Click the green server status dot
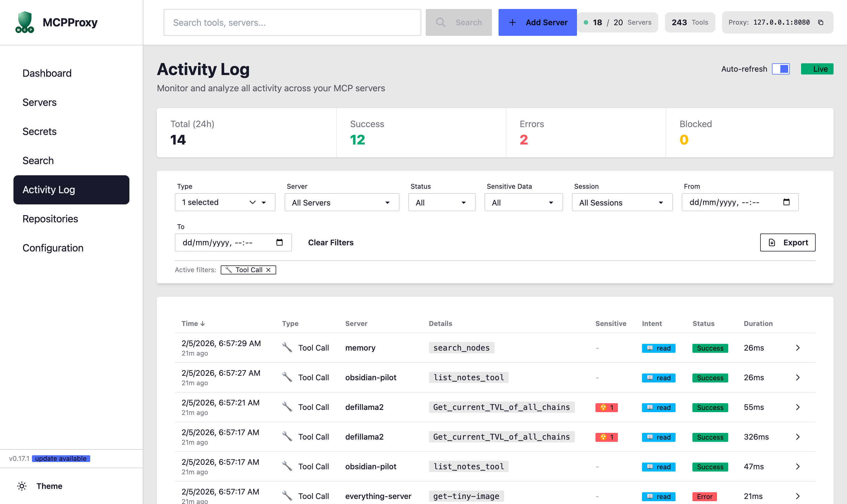847x504 pixels. tap(586, 22)
